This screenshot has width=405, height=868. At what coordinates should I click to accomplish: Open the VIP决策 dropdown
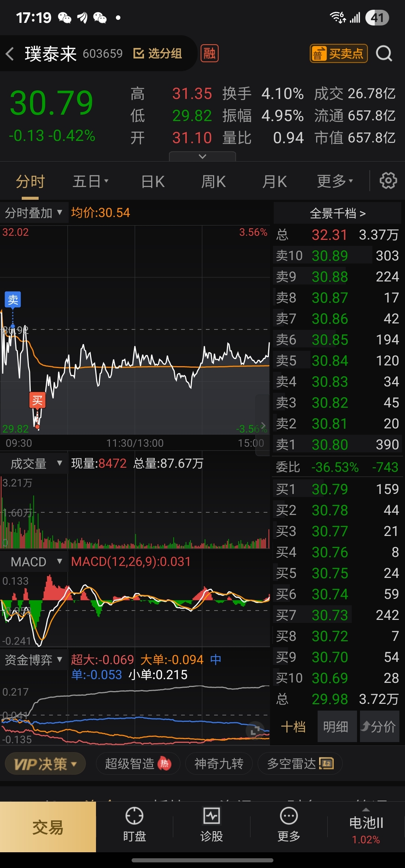45,763
